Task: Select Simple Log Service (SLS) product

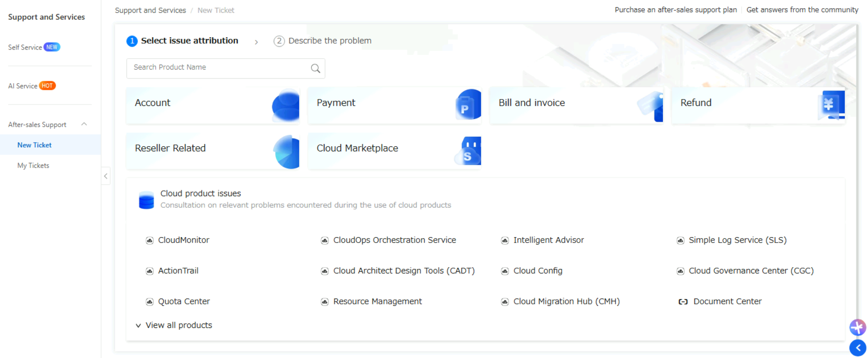Action: (737, 240)
